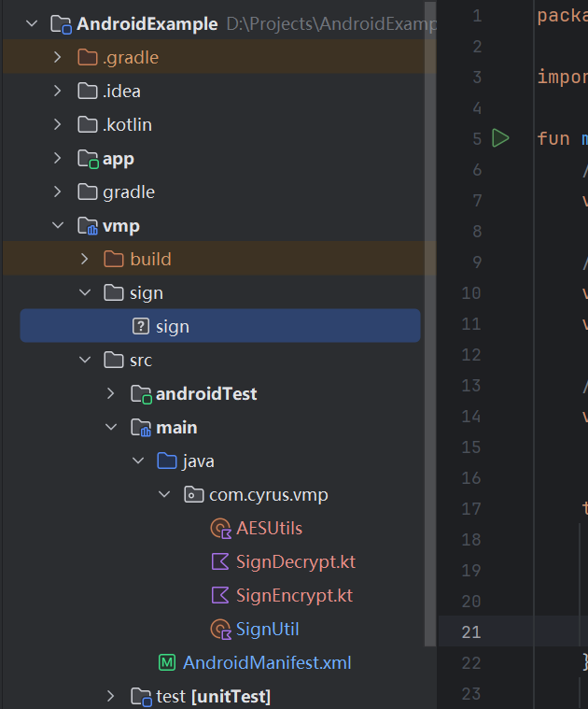Click the AESUtils Kotlin class icon
The height and width of the screenshot is (709, 588).
(221, 529)
